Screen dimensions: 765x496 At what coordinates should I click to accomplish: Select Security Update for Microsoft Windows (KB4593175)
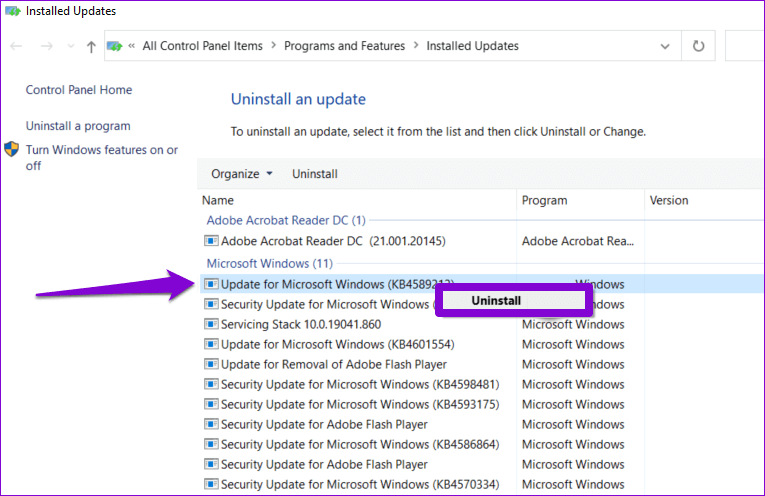360,404
